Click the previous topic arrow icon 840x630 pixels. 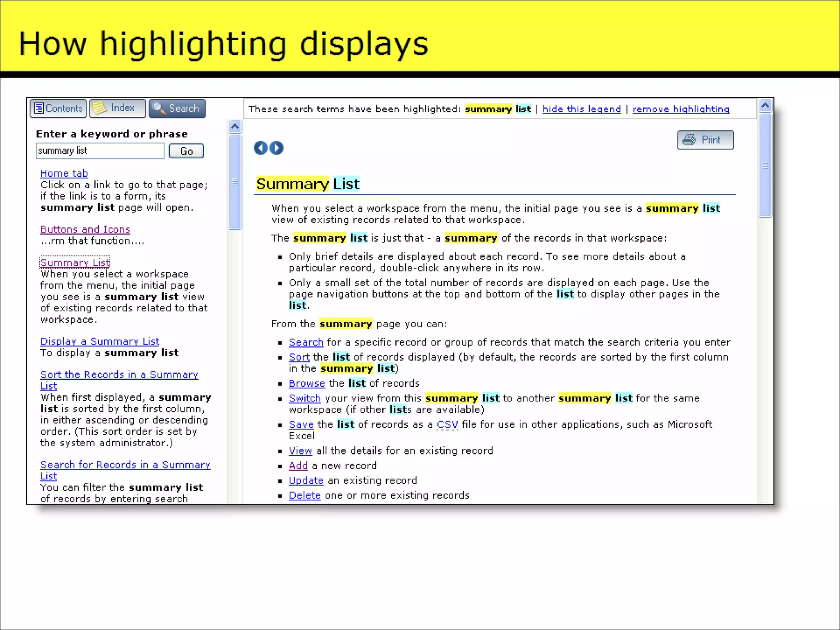260,148
